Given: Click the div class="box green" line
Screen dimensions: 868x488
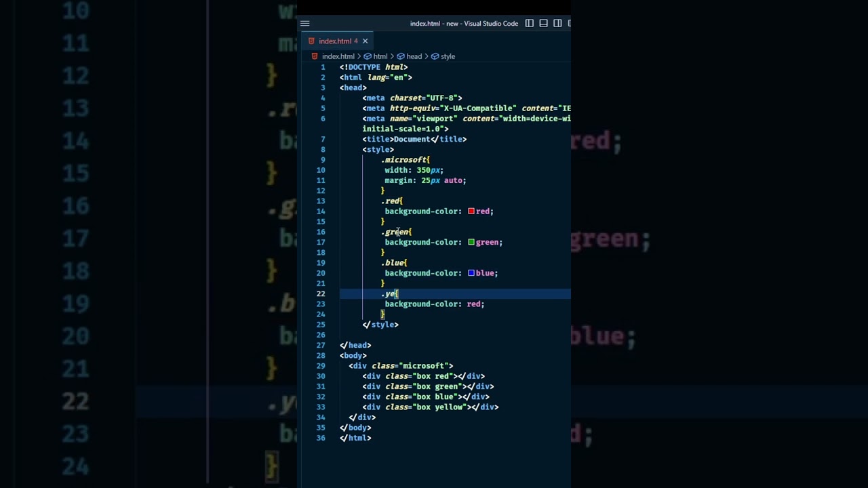Looking at the screenshot, I should click(428, 386).
